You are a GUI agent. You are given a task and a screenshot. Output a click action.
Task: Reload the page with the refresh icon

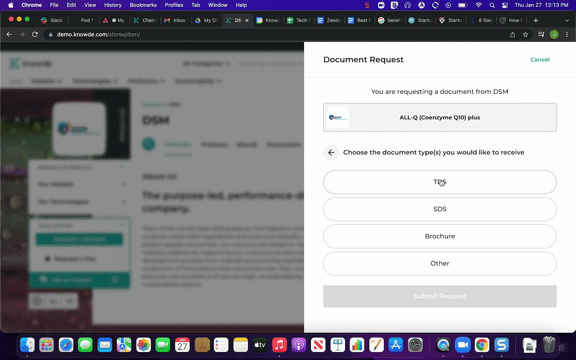click(35, 34)
